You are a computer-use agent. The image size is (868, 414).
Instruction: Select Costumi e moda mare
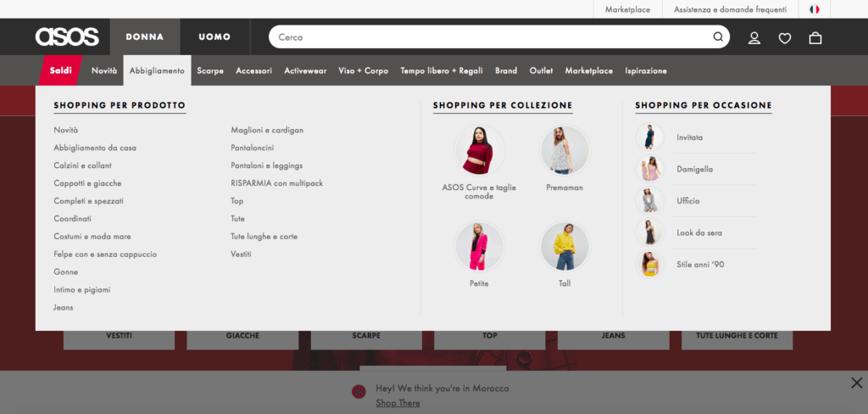click(92, 236)
